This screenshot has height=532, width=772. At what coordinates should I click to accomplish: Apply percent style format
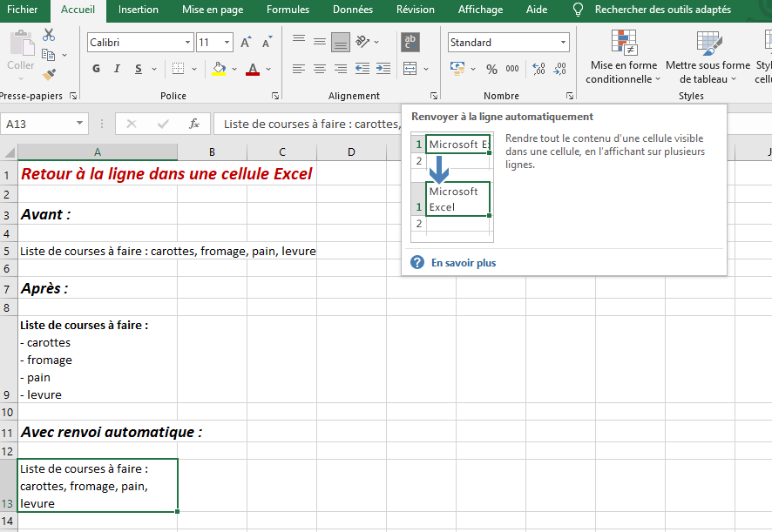(491, 69)
